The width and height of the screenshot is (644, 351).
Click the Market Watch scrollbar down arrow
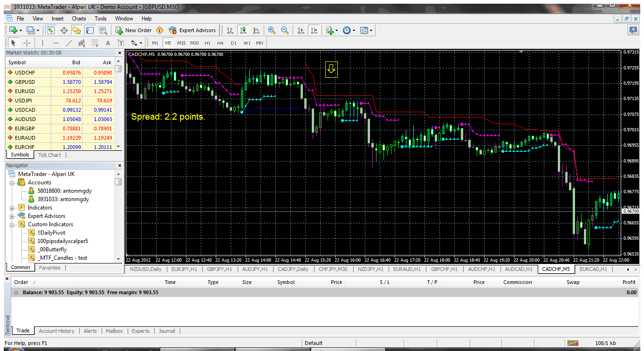pos(118,147)
